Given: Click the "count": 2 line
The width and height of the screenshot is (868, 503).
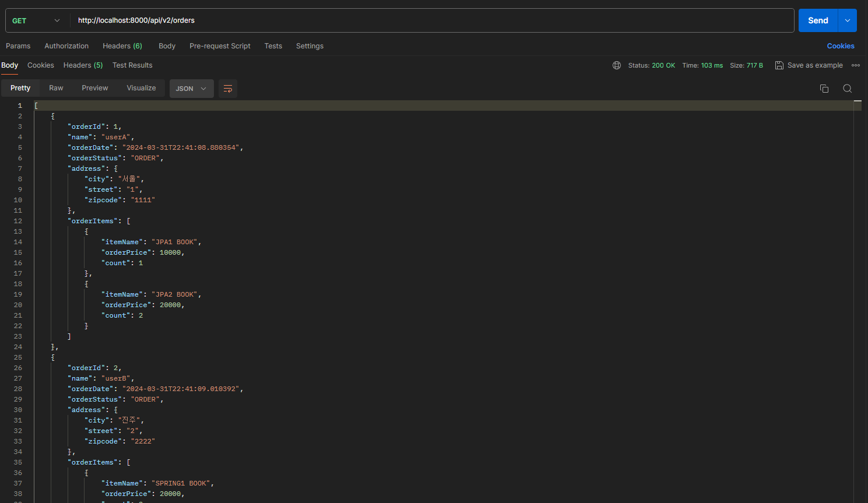Looking at the screenshot, I should point(122,315).
